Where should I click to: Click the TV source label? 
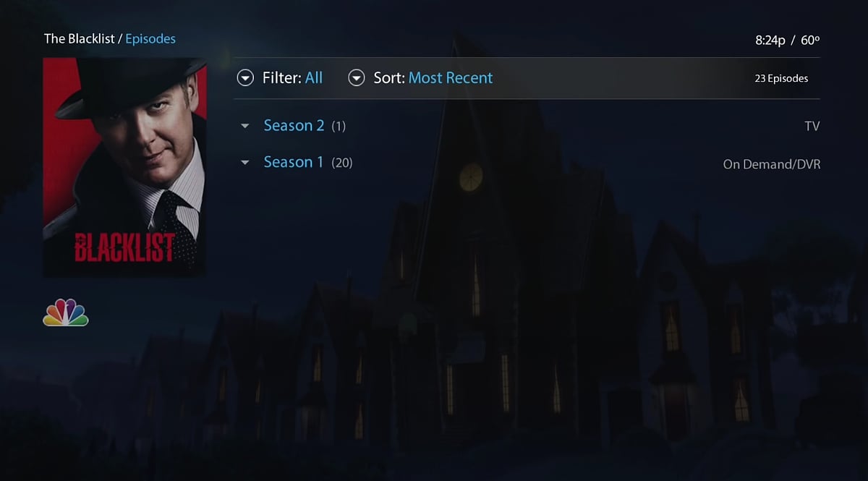click(x=812, y=127)
